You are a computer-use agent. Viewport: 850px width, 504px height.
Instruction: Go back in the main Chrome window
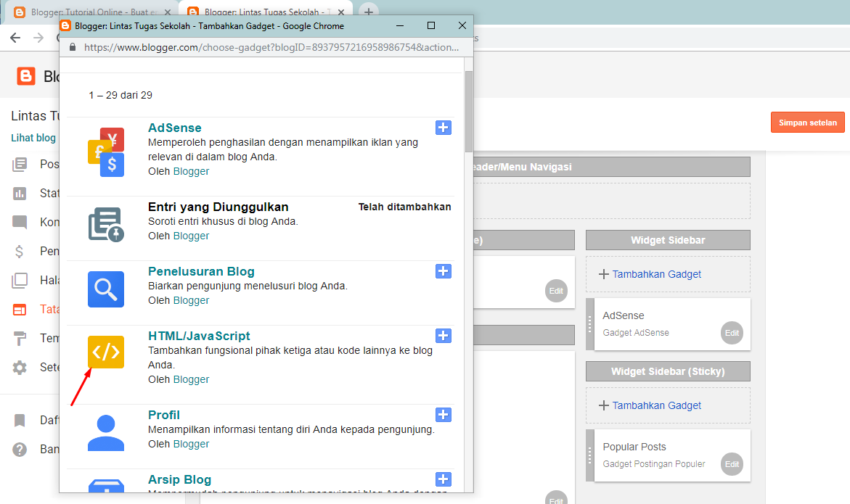(15, 38)
